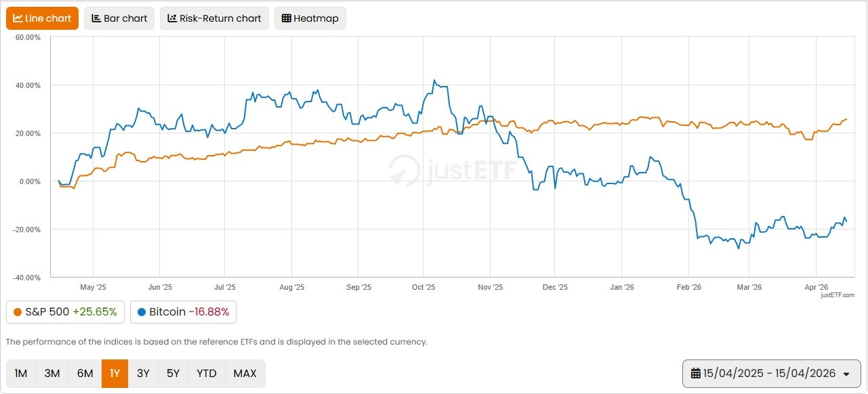Open the date range picker dropdown
The height and width of the screenshot is (394, 868).
pos(770,374)
